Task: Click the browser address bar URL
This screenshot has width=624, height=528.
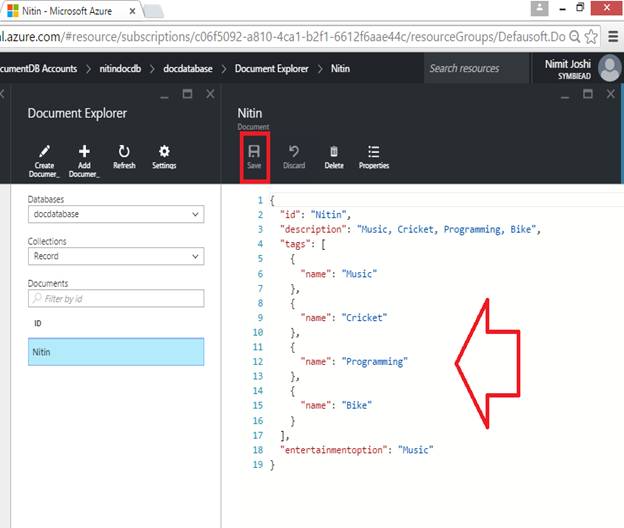Action: point(283,37)
